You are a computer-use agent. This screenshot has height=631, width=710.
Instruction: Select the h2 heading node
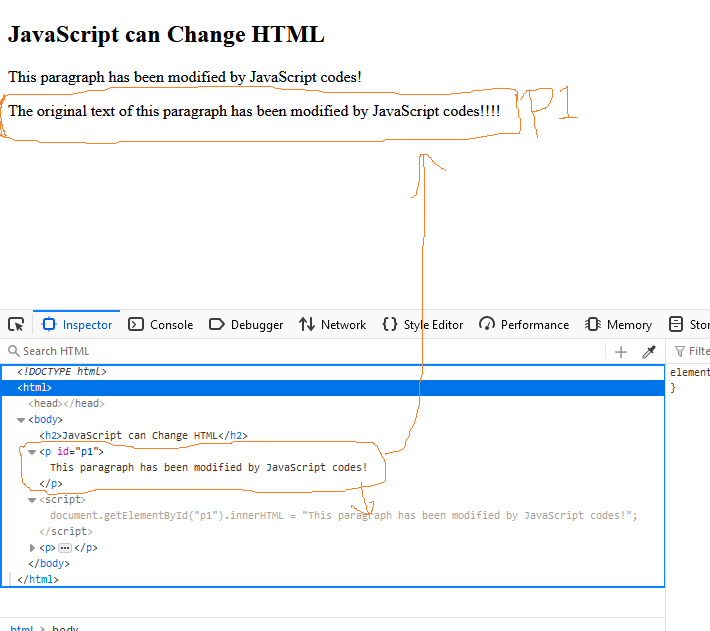(144, 435)
